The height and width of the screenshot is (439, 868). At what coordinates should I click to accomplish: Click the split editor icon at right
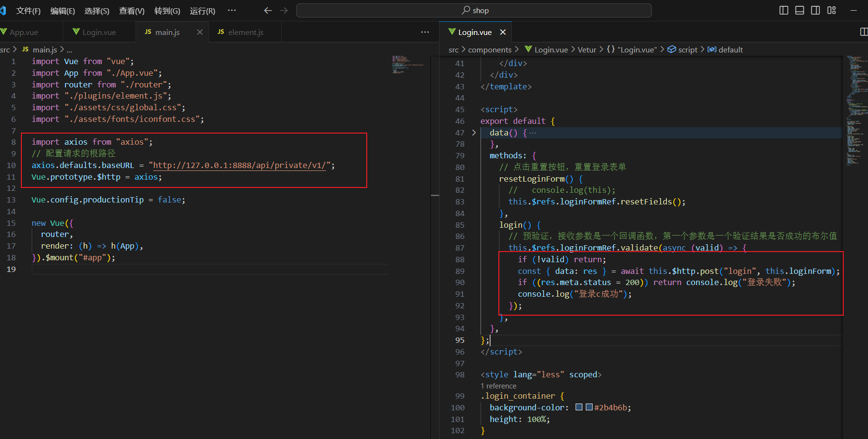tap(864, 32)
